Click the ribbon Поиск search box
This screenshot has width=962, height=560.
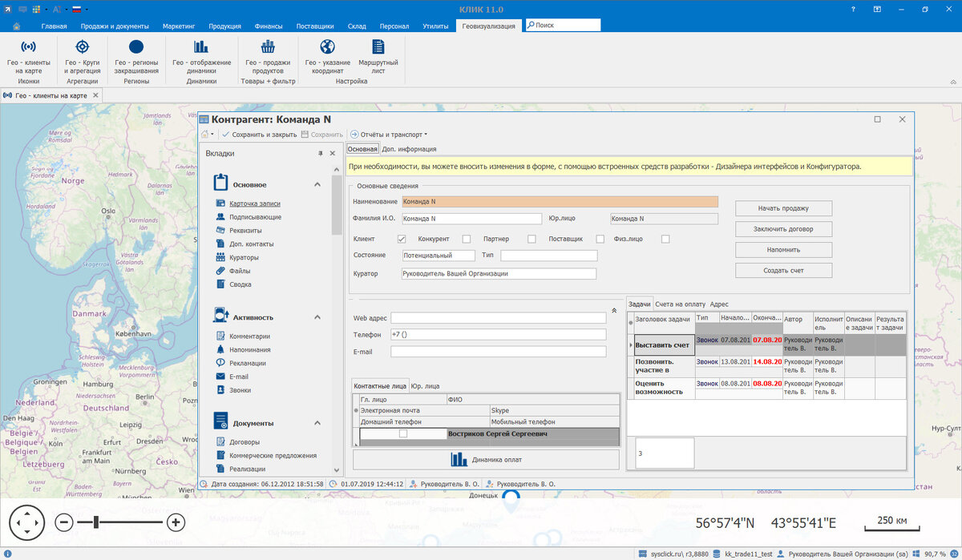(563, 26)
